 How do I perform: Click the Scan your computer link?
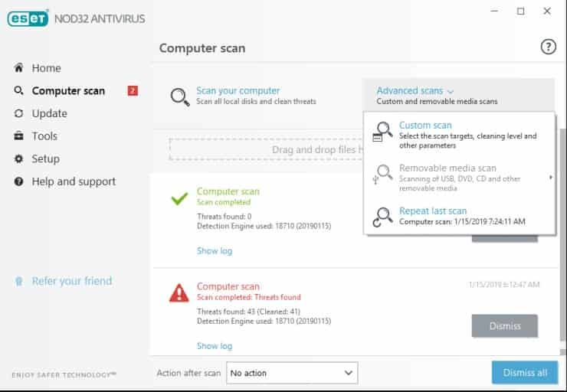[238, 90]
